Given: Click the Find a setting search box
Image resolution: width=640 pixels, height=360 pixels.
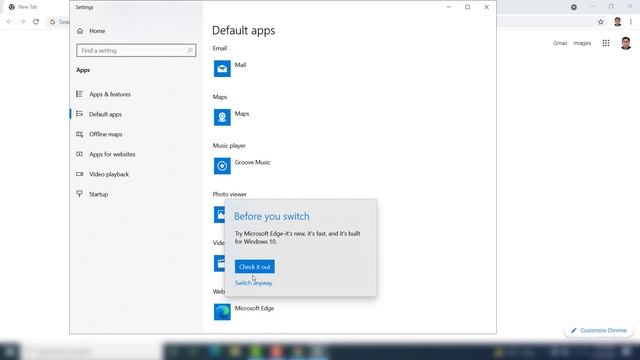Looking at the screenshot, I should [x=136, y=51].
